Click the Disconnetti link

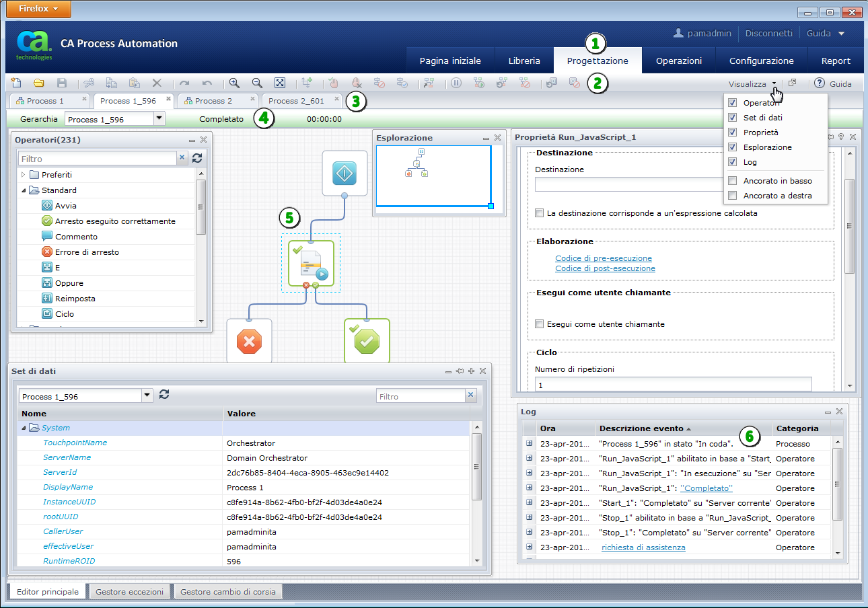point(768,33)
